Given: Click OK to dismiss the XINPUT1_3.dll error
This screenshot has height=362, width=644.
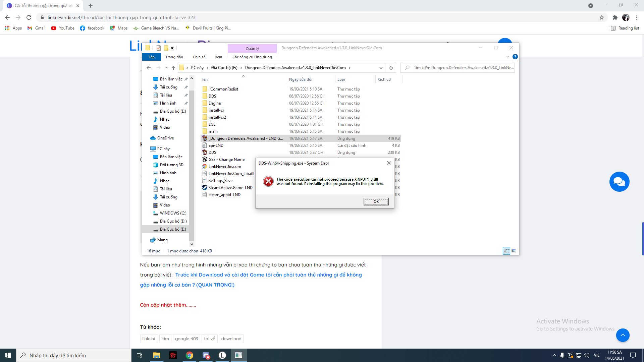Looking at the screenshot, I should (376, 201).
